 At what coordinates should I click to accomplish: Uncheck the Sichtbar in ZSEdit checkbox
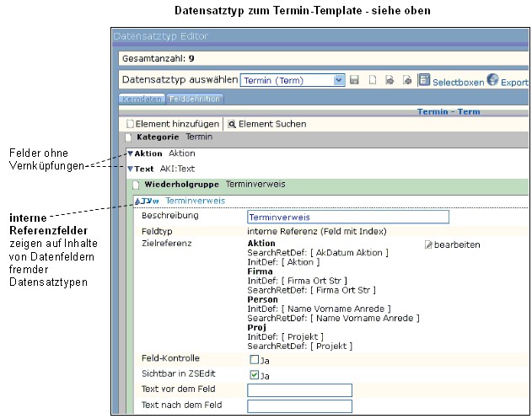[x=254, y=374]
